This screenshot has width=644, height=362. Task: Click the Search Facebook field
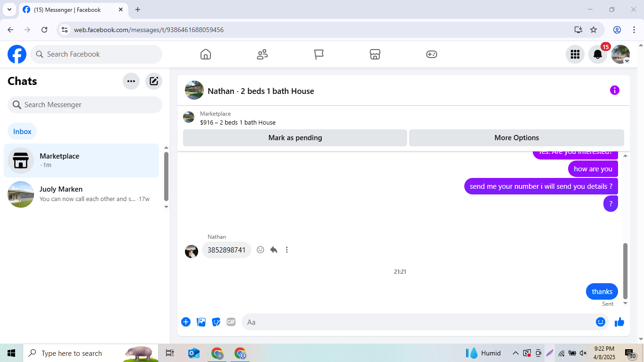click(x=96, y=54)
